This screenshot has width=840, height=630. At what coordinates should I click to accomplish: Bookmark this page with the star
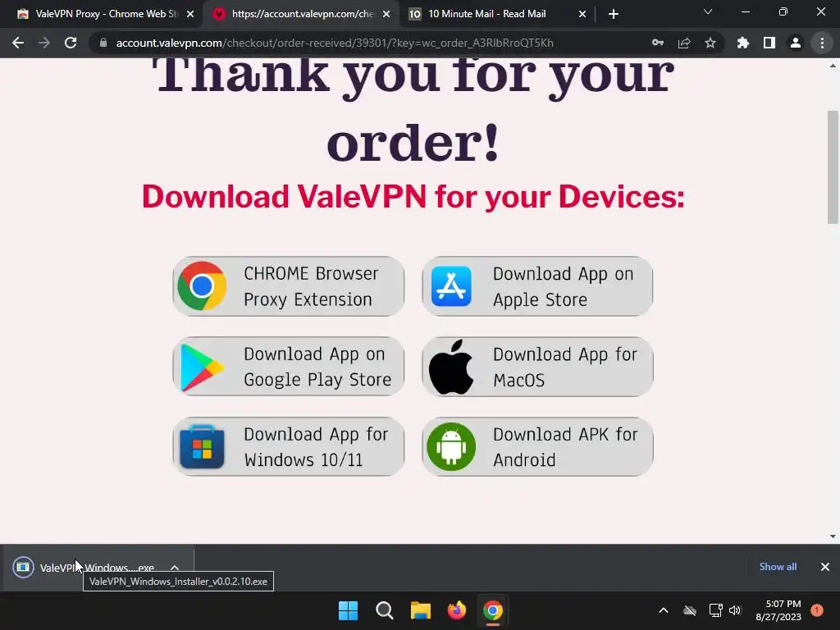pyautogui.click(x=710, y=43)
